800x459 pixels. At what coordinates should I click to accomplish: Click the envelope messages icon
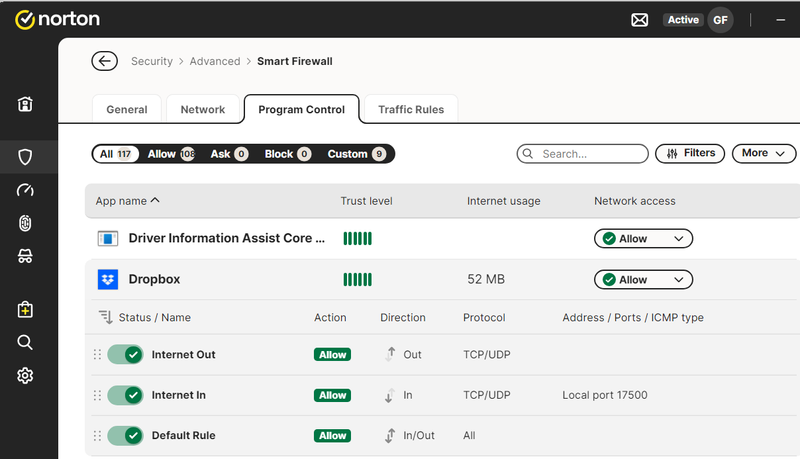(x=640, y=20)
